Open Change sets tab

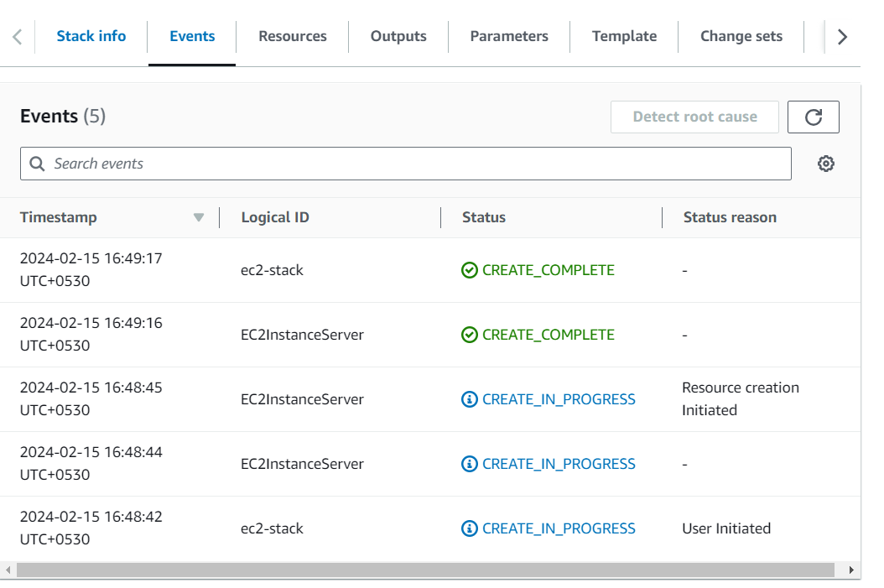[741, 36]
